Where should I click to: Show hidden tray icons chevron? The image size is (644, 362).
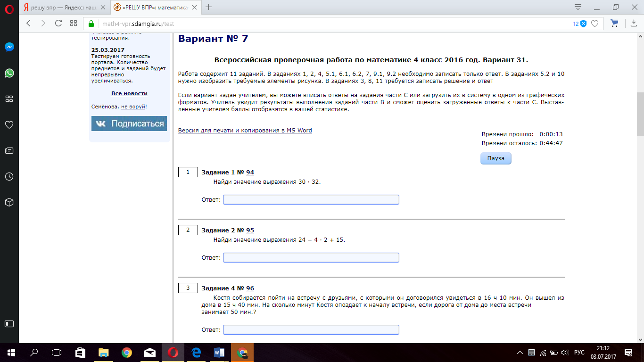[x=520, y=352]
